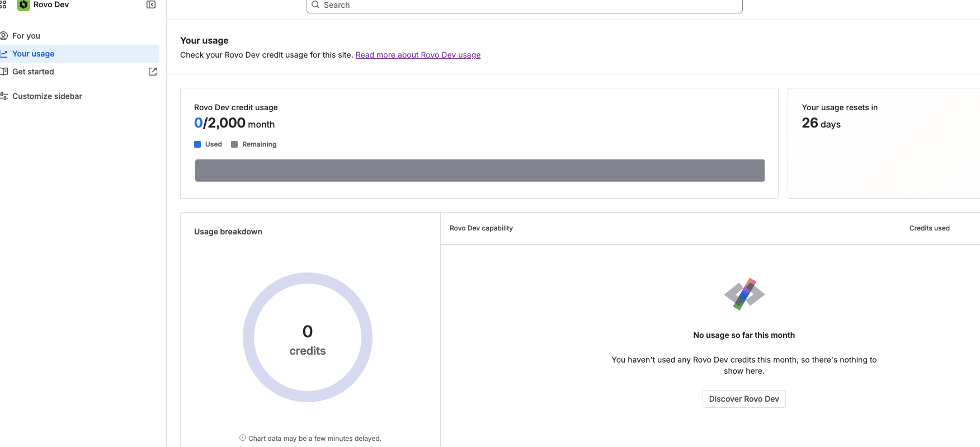The width and height of the screenshot is (980, 447).
Task: Click the Get started book icon
Action: pyautogui.click(x=3, y=72)
